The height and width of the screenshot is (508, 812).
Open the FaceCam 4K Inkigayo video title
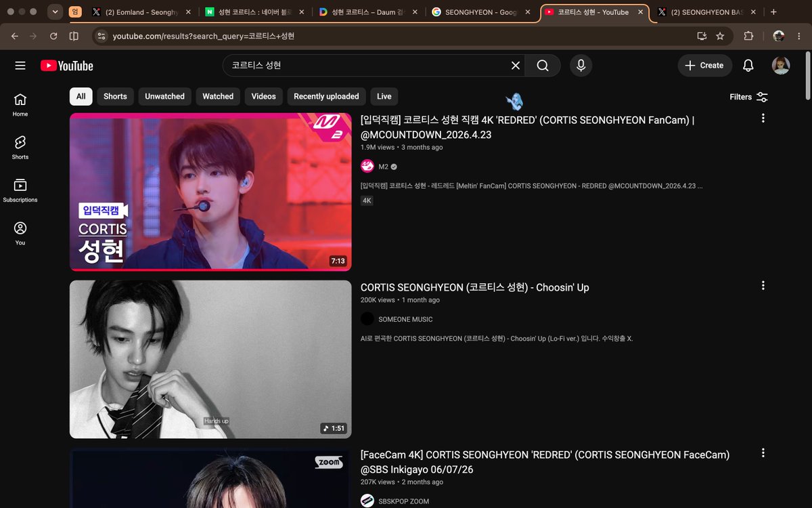[545, 462]
